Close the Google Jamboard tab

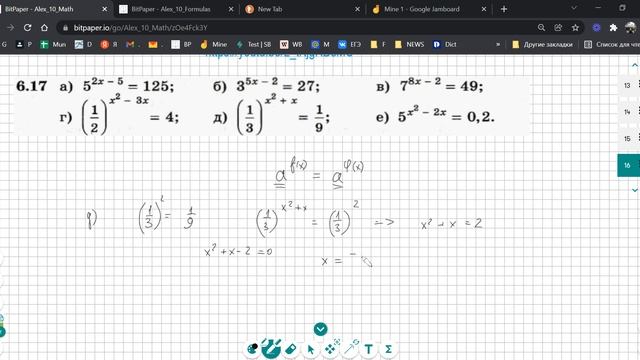pos(484,9)
